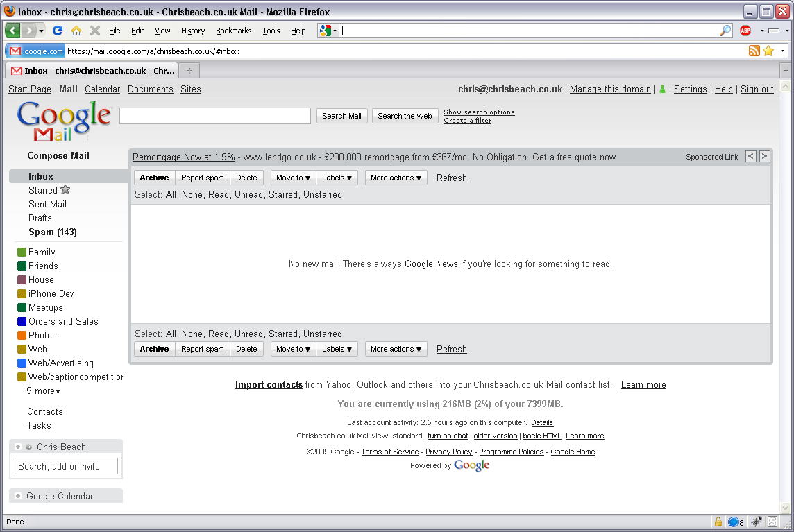Open the File menu
Viewport: 794px width, 532px height.
tap(115, 31)
